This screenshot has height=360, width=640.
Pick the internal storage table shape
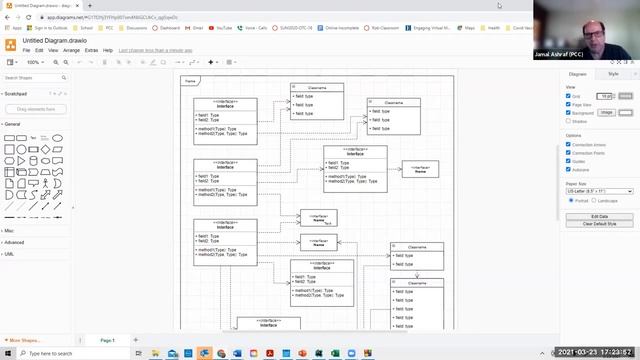coord(9,172)
